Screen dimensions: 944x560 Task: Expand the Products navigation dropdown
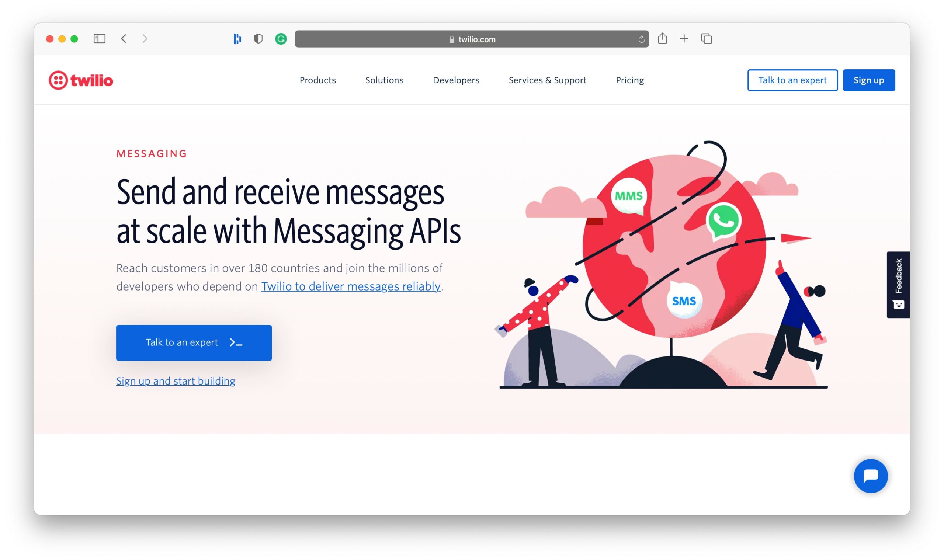(318, 80)
